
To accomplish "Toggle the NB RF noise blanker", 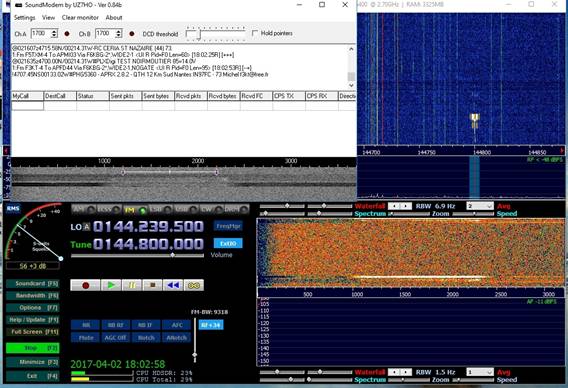I will [116, 325].
